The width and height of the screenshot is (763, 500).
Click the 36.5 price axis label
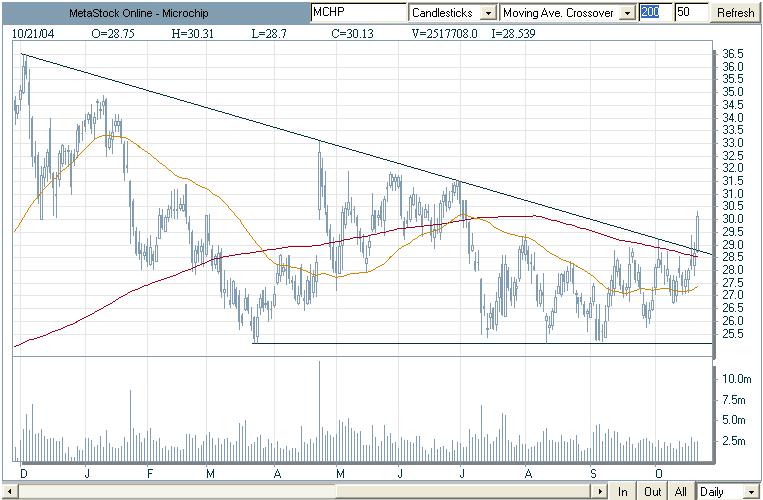pos(733,53)
